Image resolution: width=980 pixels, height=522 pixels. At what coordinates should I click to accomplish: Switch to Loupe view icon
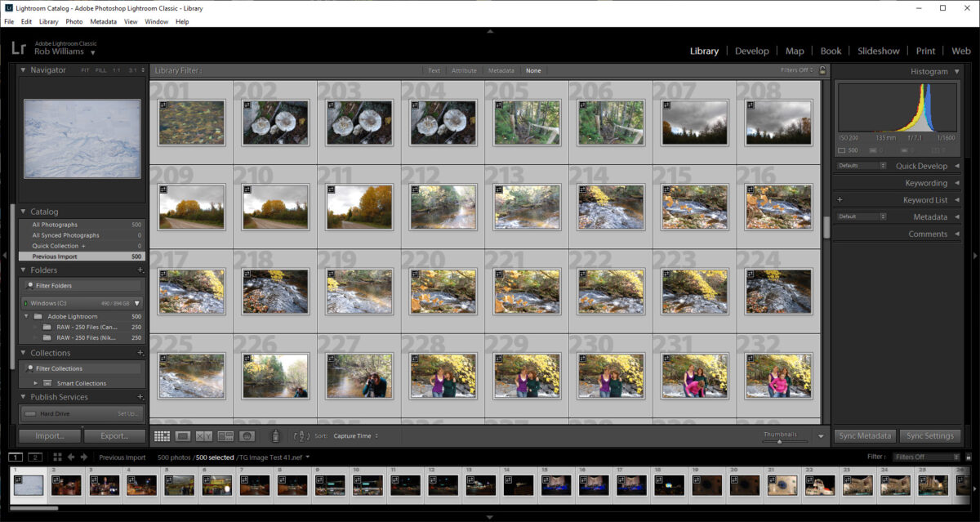pyautogui.click(x=183, y=436)
